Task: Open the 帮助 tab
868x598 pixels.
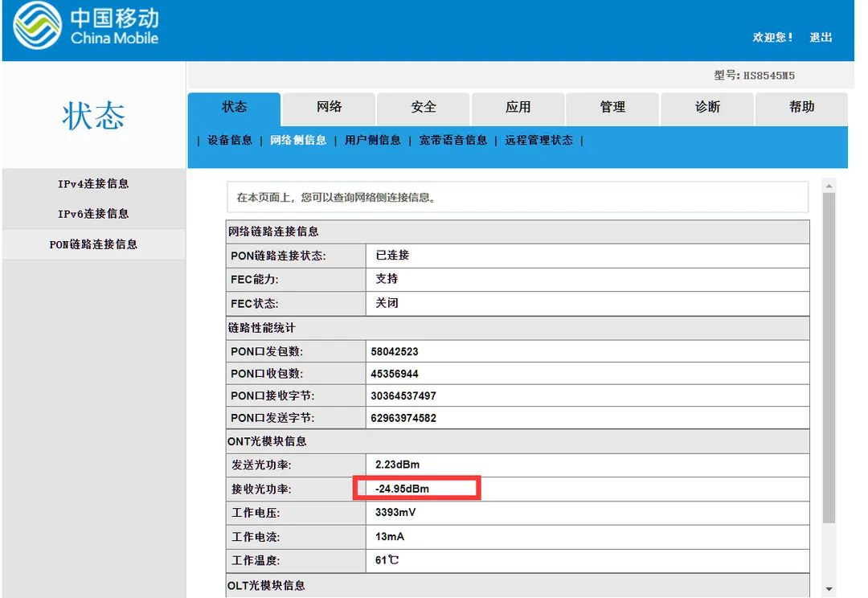Action: pyautogui.click(x=801, y=108)
